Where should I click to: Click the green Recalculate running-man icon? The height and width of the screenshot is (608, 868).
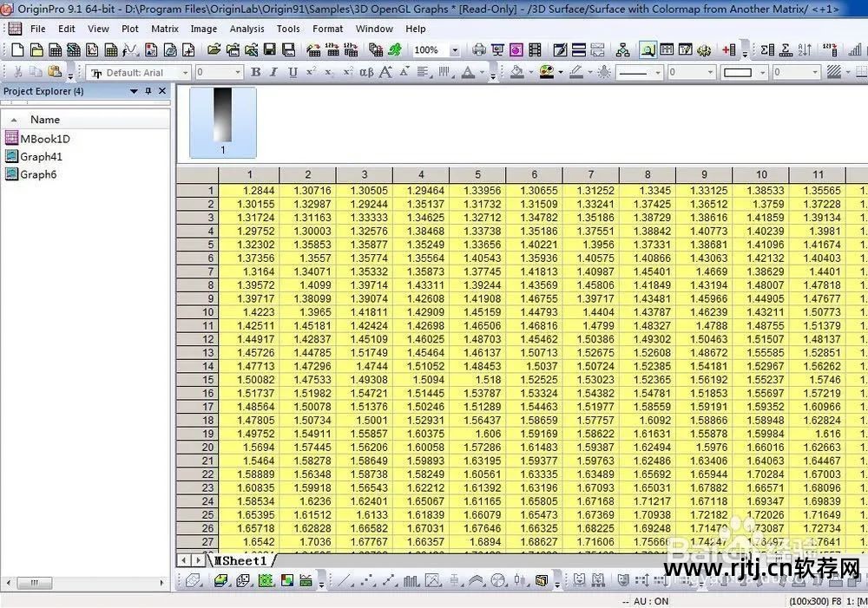coord(394,50)
